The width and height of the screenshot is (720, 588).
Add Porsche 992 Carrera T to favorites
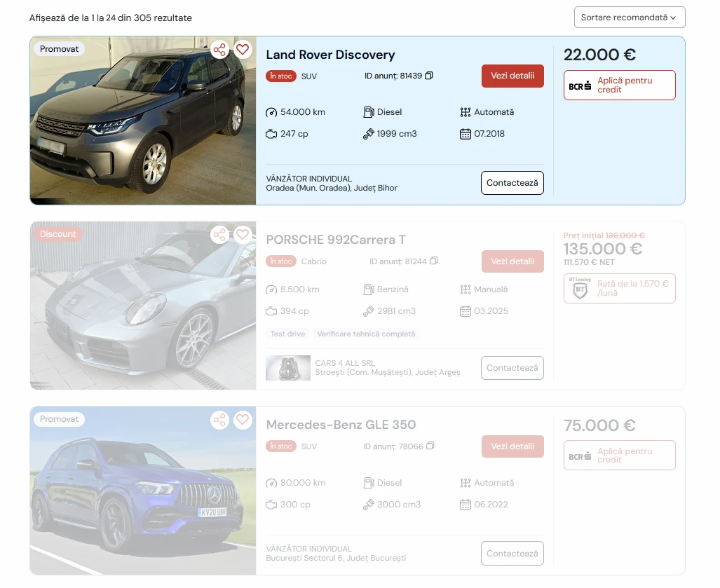point(243,235)
